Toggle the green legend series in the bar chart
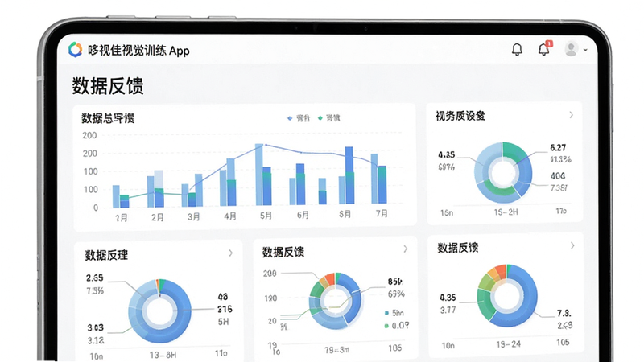Viewport: 644px width, 362px height. [328, 118]
